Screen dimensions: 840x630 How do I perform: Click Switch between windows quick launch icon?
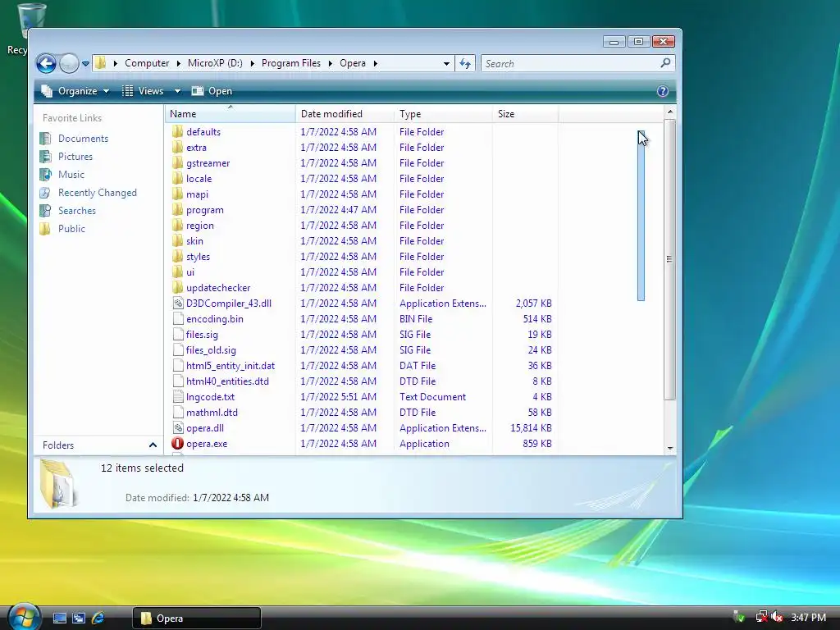(x=79, y=619)
